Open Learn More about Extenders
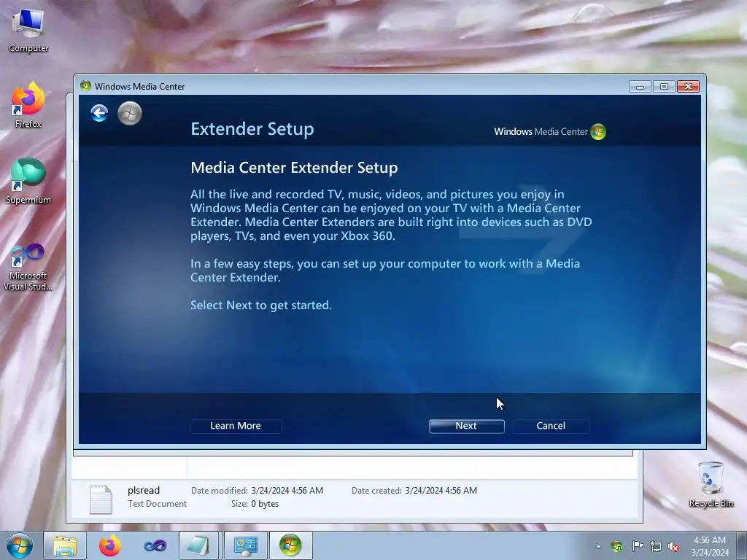This screenshot has width=747, height=560. click(236, 426)
